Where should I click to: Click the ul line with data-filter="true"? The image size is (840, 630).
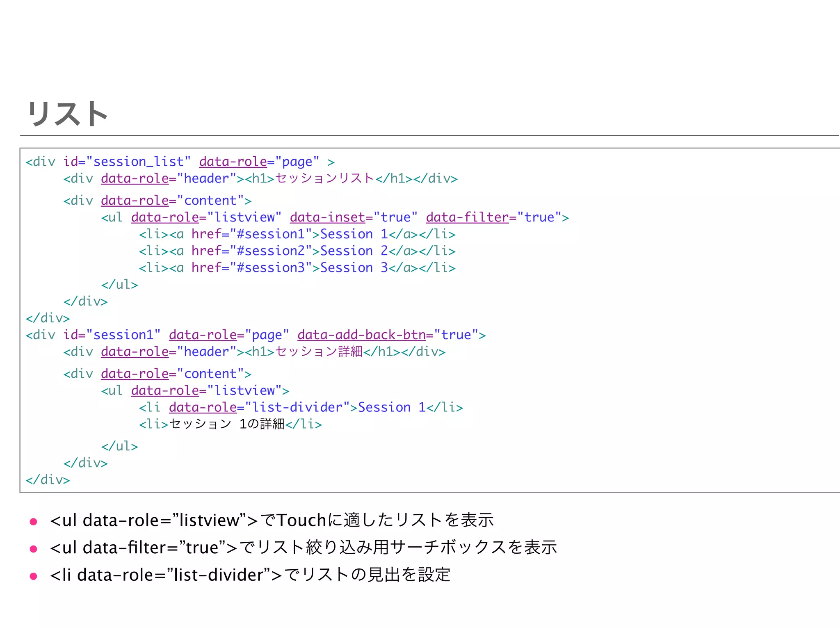(335, 217)
